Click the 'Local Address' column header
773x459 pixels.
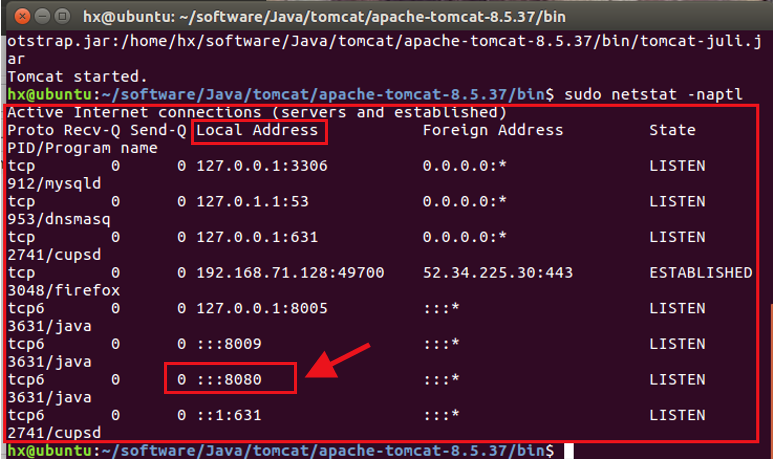(x=257, y=130)
